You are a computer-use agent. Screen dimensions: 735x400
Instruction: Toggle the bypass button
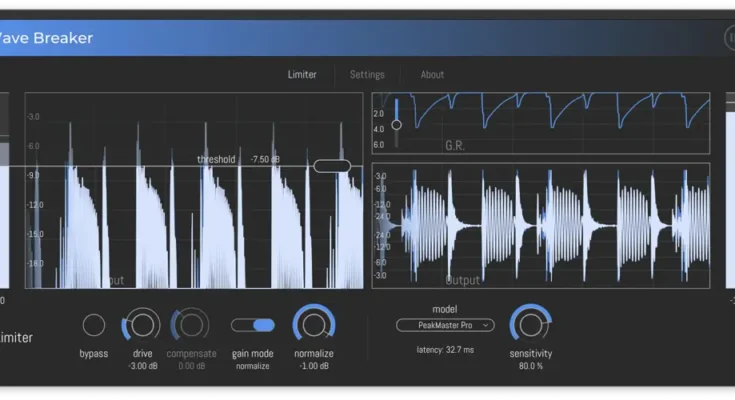[93, 325]
